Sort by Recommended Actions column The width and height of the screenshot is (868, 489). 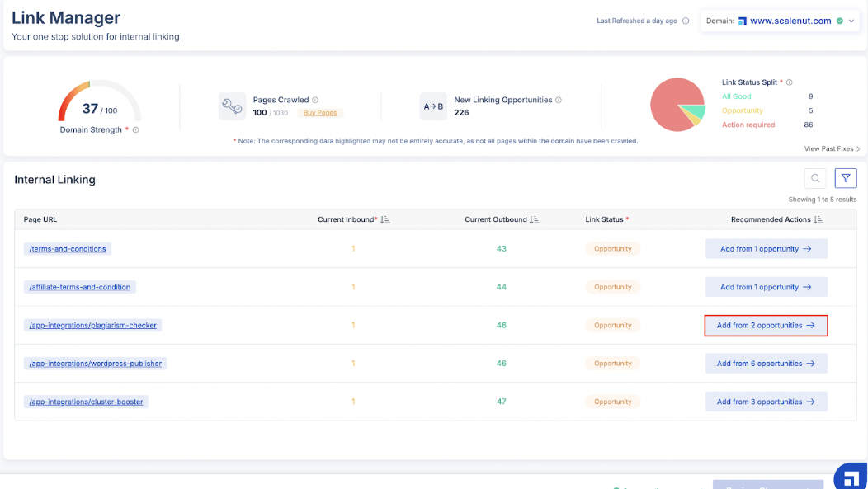point(818,220)
